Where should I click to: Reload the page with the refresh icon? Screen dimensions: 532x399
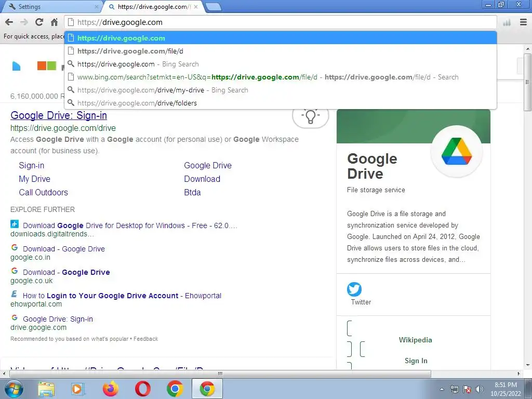39,22
